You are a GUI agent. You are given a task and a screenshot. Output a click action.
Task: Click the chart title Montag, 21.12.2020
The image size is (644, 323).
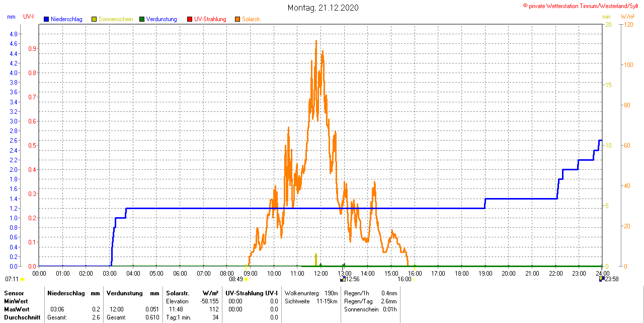[323, 8]
